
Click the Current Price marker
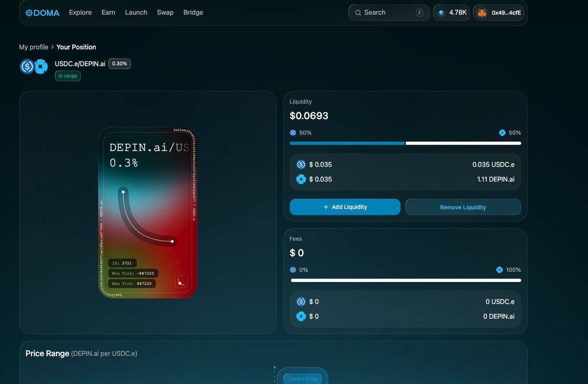point(302,378)
